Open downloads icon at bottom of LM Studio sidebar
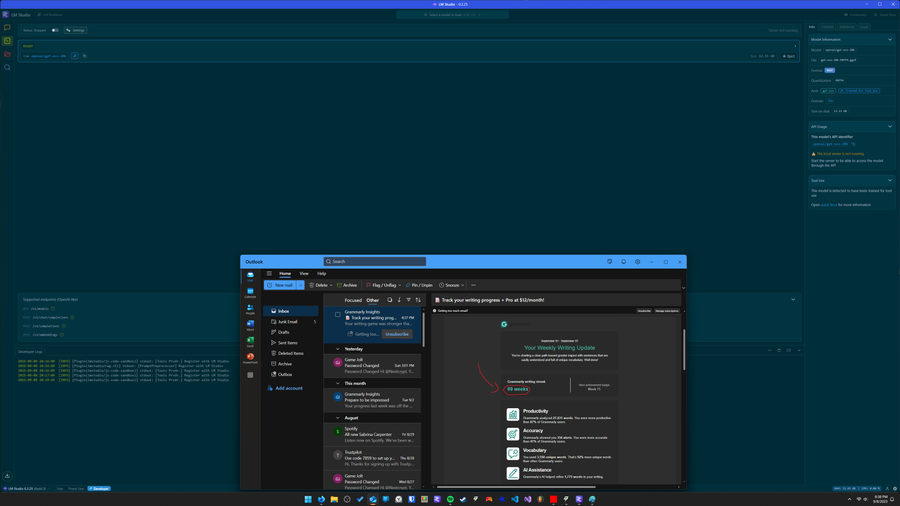The image size is (900, 506). (x=7, y=476)
